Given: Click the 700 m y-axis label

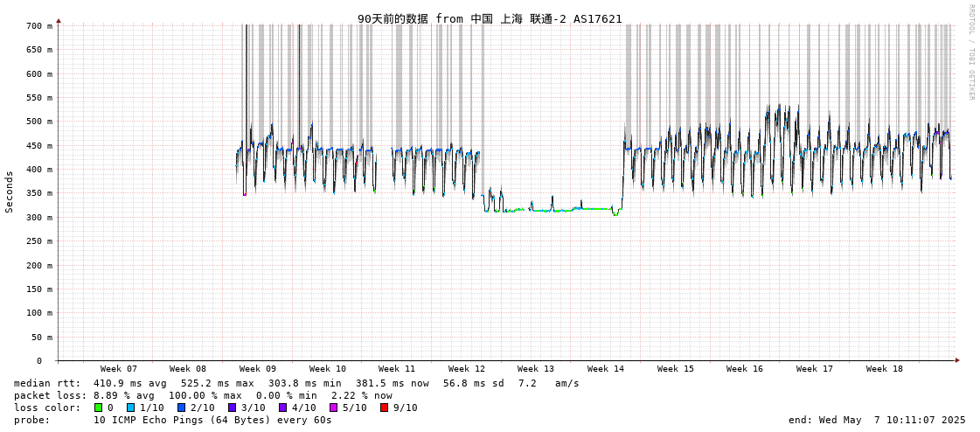Looking at the screenshot, I should point(39,25).
